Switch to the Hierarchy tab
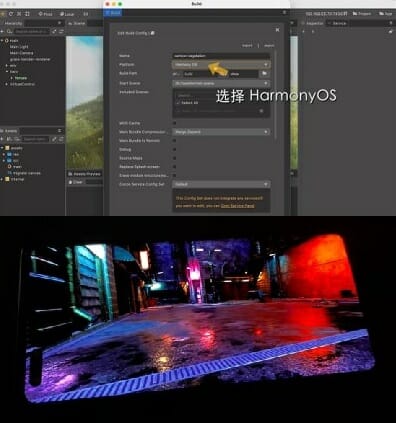This screenshot has width=396, height=423. pos(13,23)
